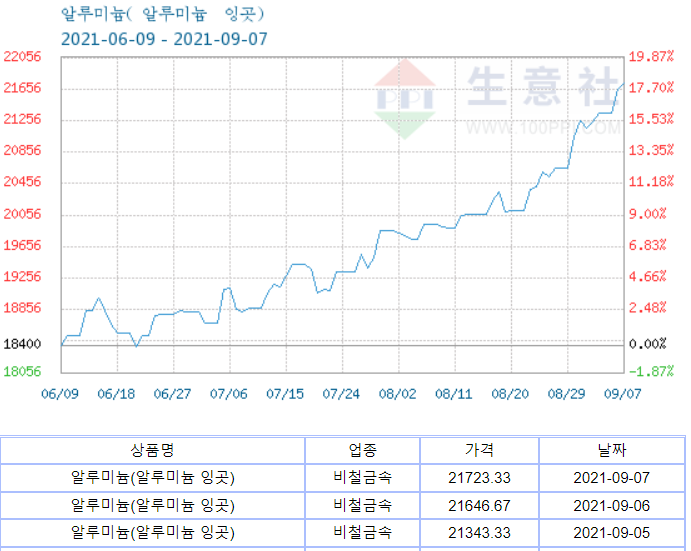Click the date cell 2021-09-05
Viewport: 691px width, 551px height.
point(612,533)
